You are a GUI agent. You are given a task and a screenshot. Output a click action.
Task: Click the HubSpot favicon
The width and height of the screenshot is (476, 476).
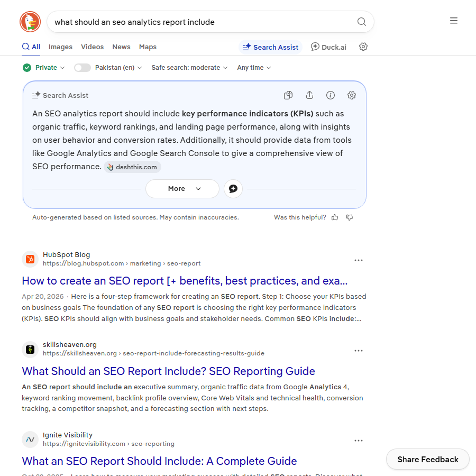(x=30, y=259)
